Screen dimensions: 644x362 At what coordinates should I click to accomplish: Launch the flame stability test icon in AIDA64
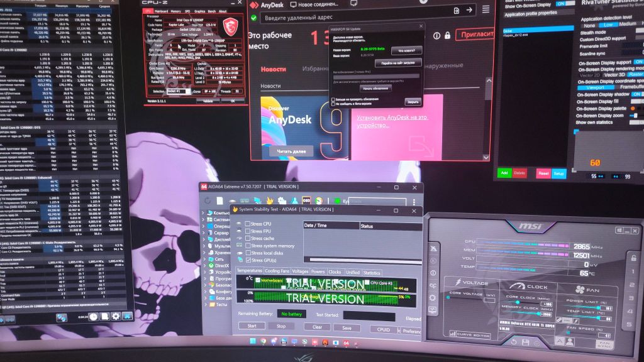tap(269, 200)
